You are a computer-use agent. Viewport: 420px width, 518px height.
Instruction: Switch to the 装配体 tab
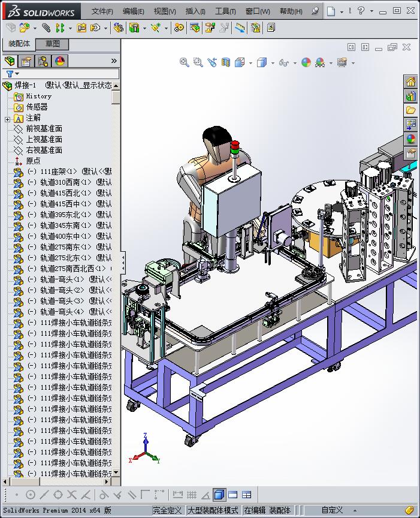[19, 44]
